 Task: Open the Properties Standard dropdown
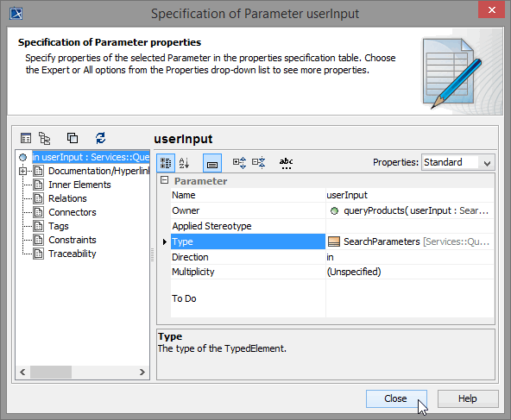coord(458,162)
